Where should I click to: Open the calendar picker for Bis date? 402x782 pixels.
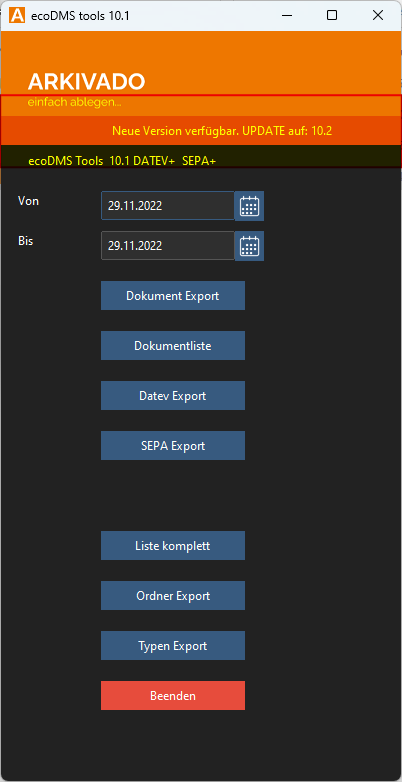pos(249,246)
